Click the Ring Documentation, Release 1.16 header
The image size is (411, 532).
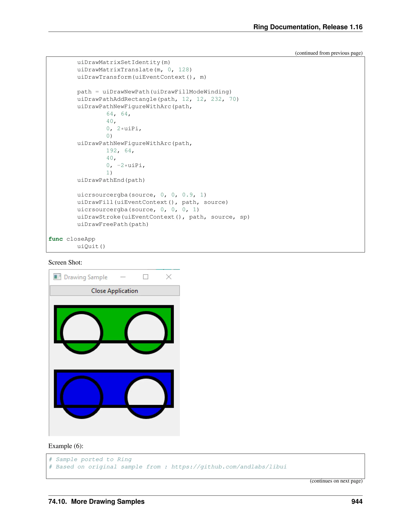click(308, 27)
